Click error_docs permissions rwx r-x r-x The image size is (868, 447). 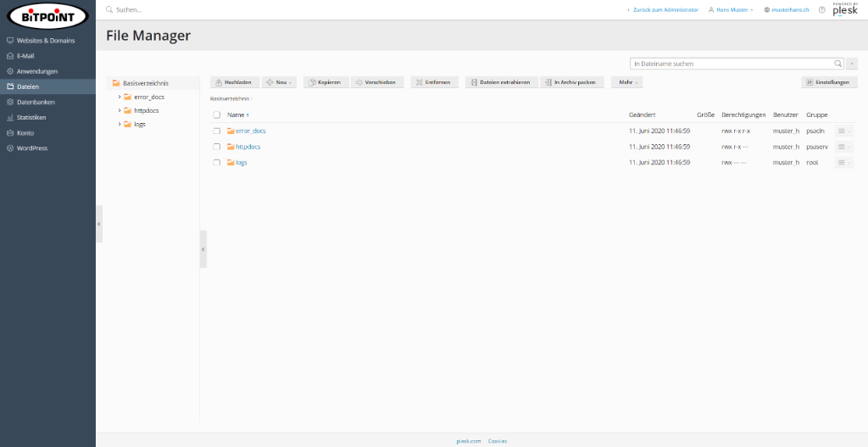[x=736, y=131]
